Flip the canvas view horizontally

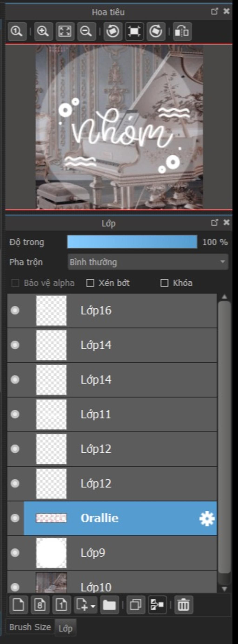[182, 32]
